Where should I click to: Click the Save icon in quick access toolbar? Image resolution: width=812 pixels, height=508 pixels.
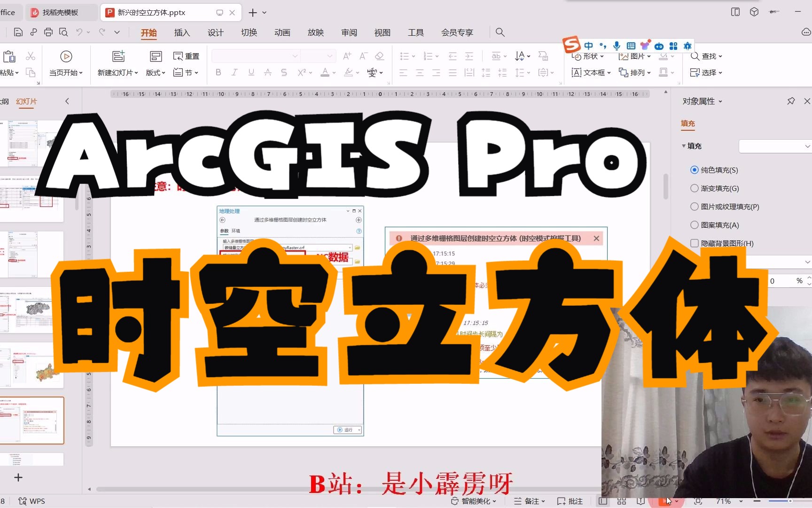tap(18, 32)
